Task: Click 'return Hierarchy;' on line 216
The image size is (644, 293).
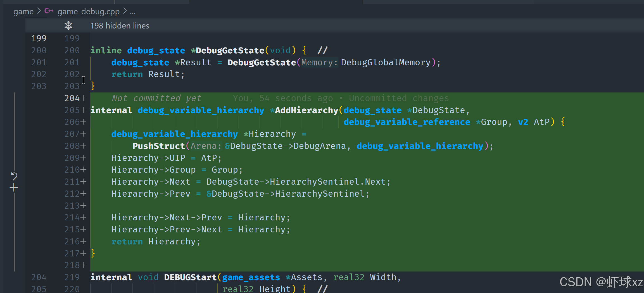Action: 156,241
